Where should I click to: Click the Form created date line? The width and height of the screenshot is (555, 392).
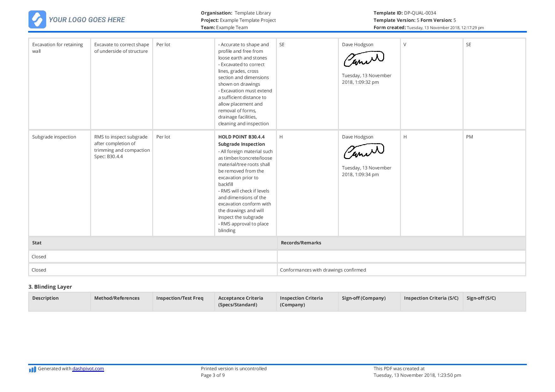click(x=429, y=28)
